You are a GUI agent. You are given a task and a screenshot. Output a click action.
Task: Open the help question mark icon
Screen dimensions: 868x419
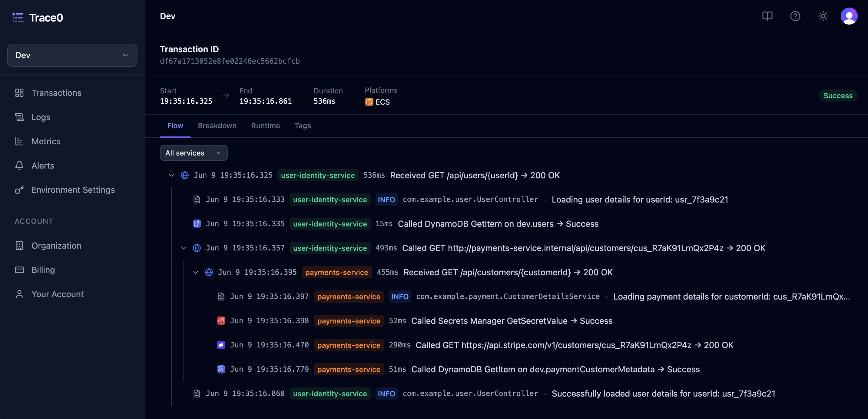pos(795,16)
